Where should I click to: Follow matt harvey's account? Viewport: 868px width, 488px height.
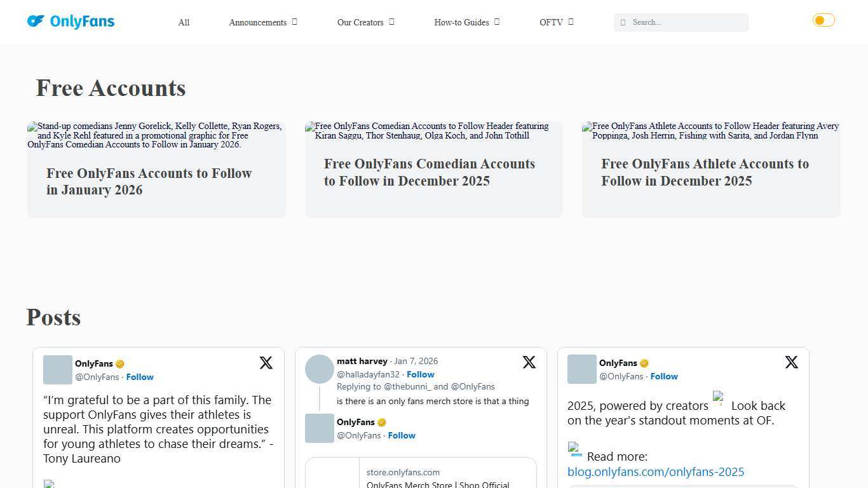[x=420, y=374]
